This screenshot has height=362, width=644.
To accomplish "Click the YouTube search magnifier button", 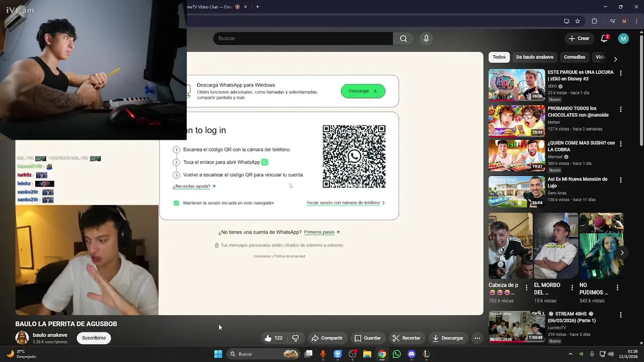I will pyautogui.click(x=404, y=39).
